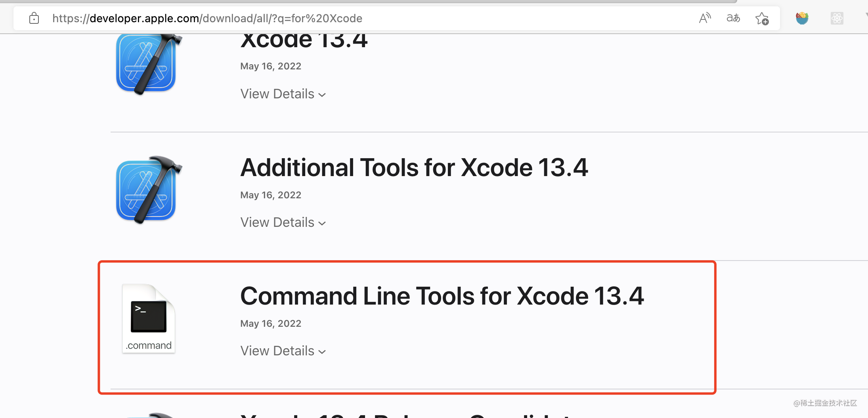868x418 pixels.
Task: Expand View Details under Additional Tools
Action: [x=283, y=222]
